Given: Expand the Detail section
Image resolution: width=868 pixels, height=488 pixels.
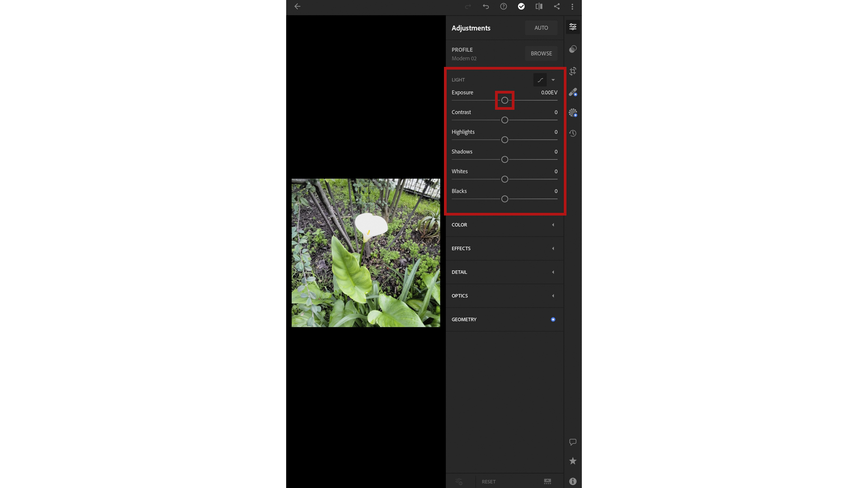Looking at the screenshot, I should coord(505,272).
